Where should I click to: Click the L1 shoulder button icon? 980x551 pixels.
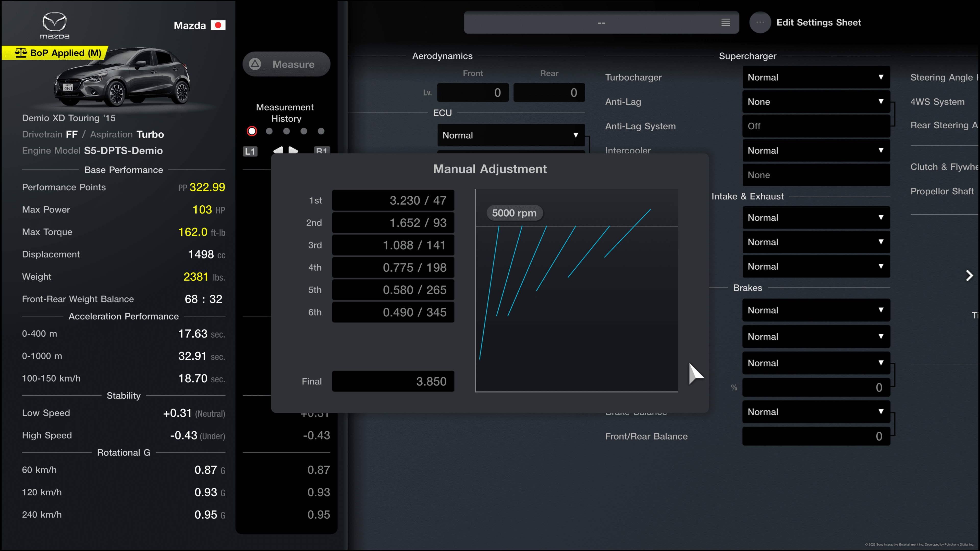click(250, 151)
